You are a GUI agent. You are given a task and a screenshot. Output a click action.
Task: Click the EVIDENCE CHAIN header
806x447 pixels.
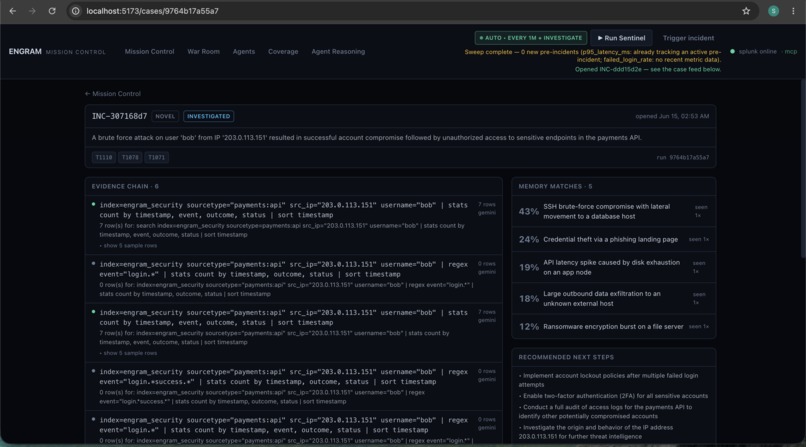point(125,187)
